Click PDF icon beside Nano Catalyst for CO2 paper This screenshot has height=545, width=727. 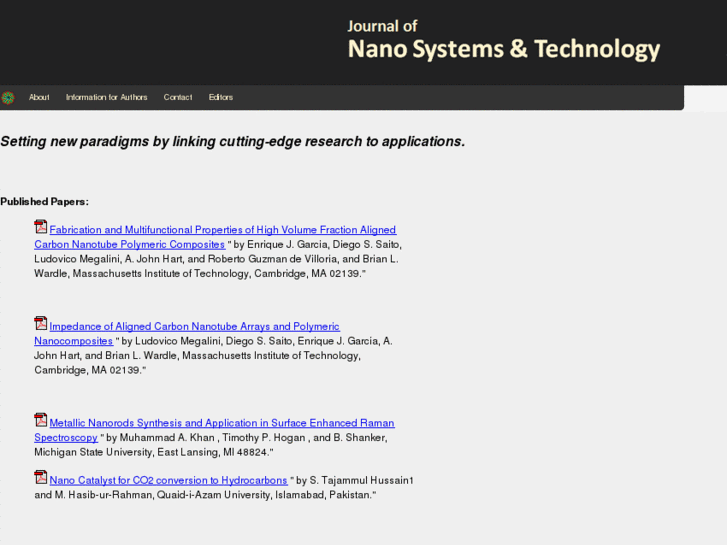coord(41,477)
